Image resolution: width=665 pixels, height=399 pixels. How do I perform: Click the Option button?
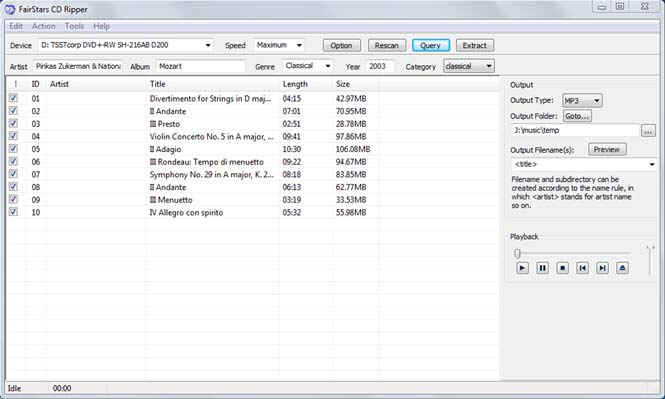[x=341, y=45]
